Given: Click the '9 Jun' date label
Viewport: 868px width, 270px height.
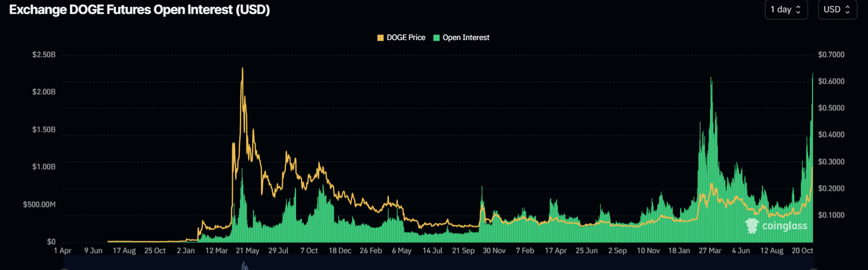Looking at the screenshot, I should click(93, 250).
